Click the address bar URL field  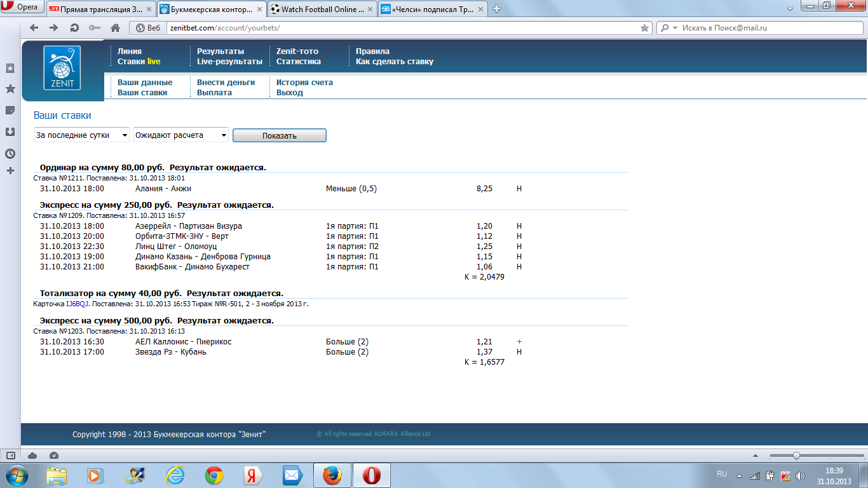(x=400, y=28)
